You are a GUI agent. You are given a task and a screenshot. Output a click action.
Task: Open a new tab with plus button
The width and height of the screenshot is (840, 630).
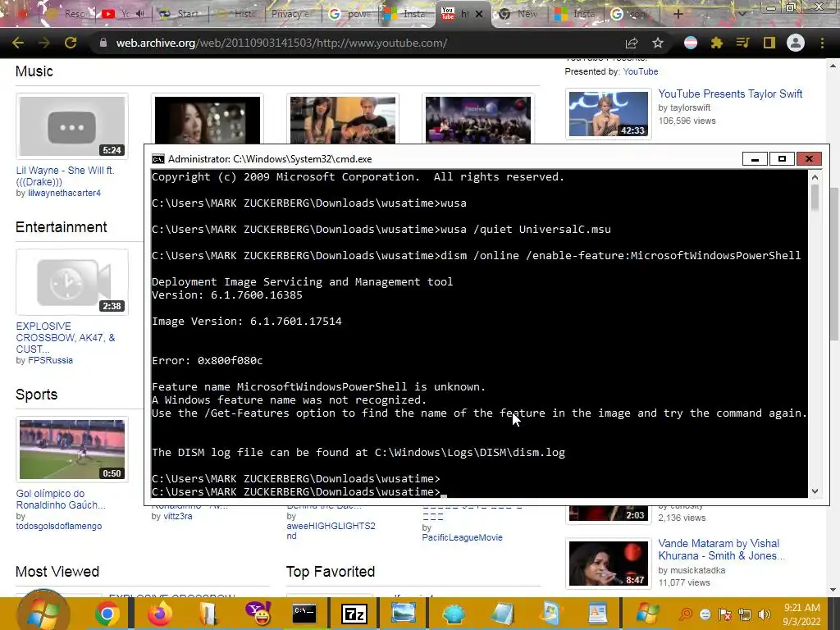pyautogui.click(x=678, y=14)
